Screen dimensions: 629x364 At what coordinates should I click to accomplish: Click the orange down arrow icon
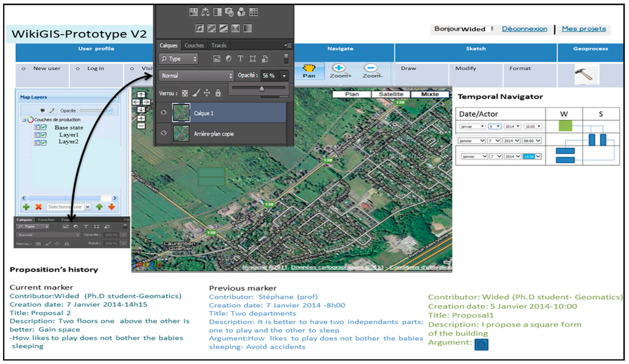coord(112,207)
